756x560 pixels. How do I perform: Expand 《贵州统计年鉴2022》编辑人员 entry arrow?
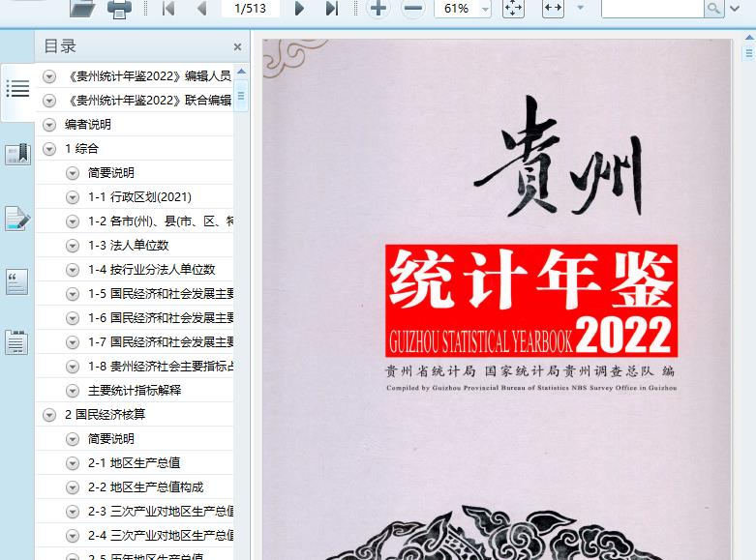(x=49, y=76)
